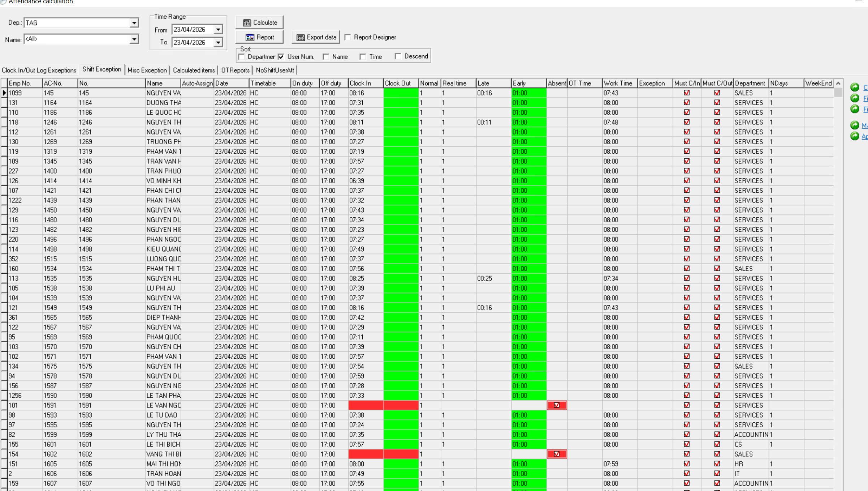Click the name cell KIEU QUANG

coord(163,249)
